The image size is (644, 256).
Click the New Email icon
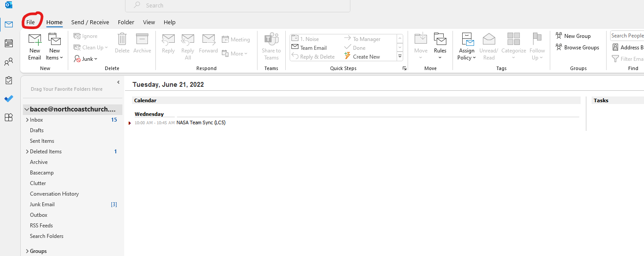(x=35, y=40)
